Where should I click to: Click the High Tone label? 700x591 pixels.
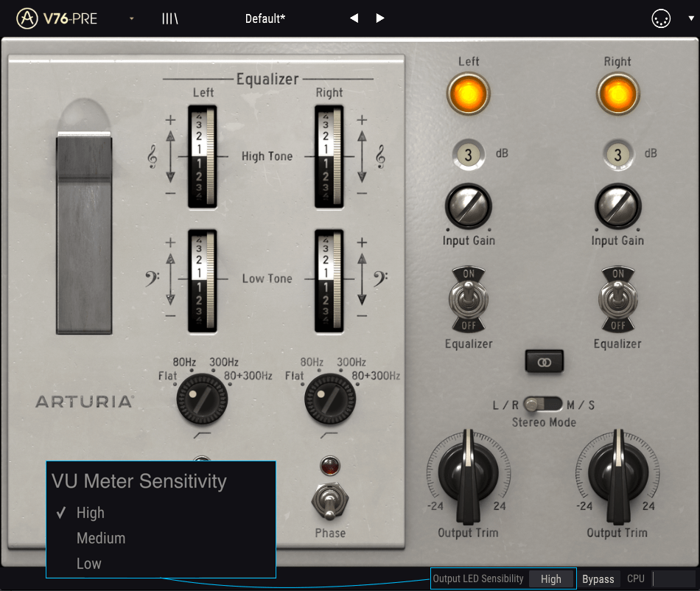267,156
